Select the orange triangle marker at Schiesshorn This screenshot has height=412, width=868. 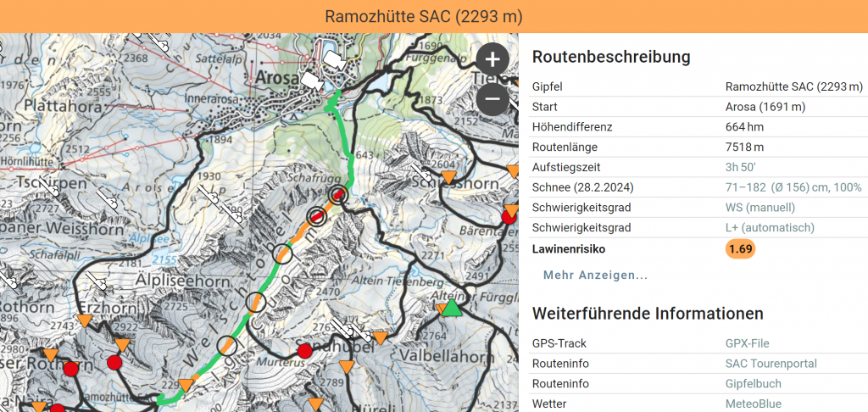452,178
